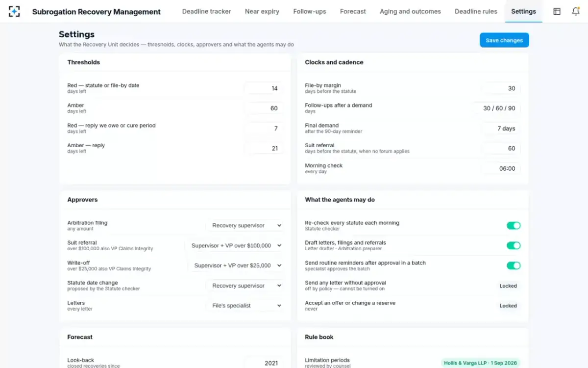Viewport: 588px width, 368px height.
Task: Click Locked badge for Send any letter
Action: 508,286
